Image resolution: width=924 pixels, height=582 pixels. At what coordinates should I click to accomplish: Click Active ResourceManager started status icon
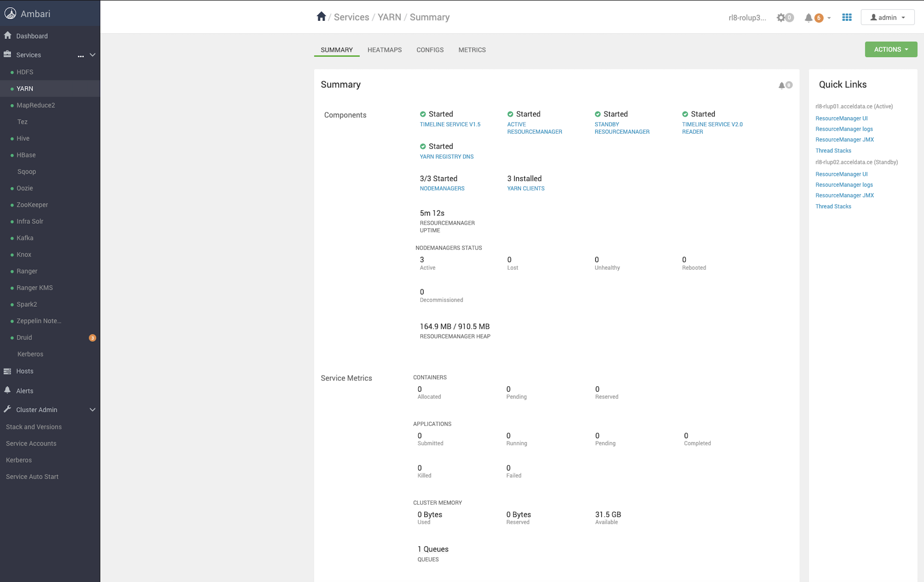[x=510, y=114]
